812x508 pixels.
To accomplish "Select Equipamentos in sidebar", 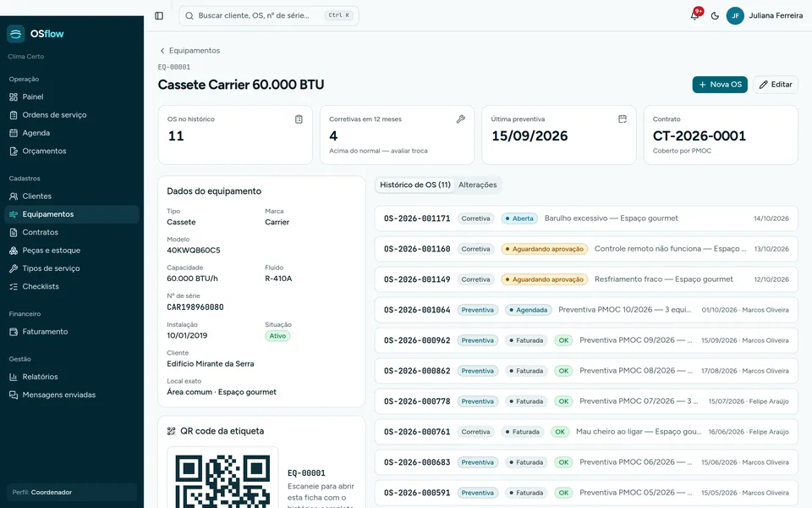I will pyautogui.click(x=72, y=214).
